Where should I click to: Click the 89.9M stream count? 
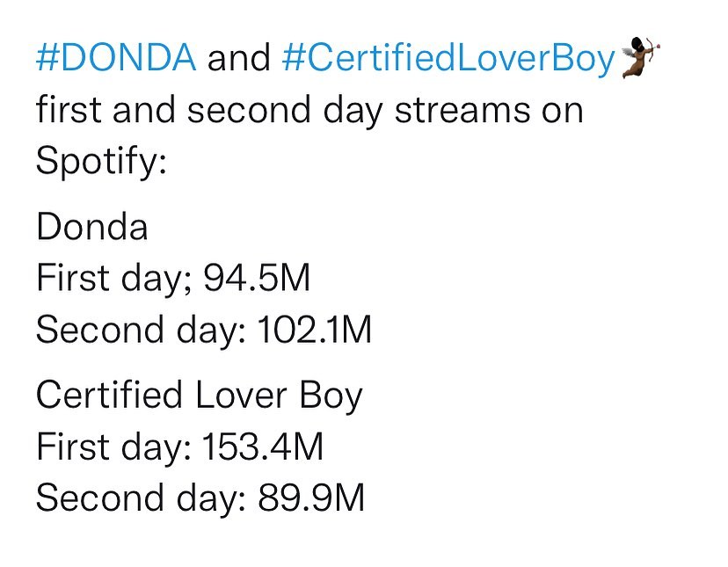(311, 498)
